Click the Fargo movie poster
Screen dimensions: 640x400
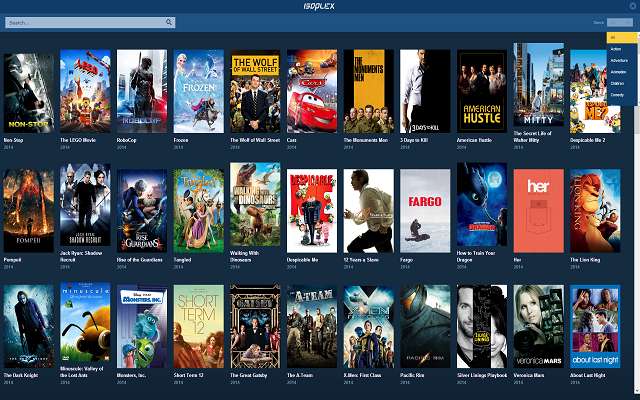point(425,210)
